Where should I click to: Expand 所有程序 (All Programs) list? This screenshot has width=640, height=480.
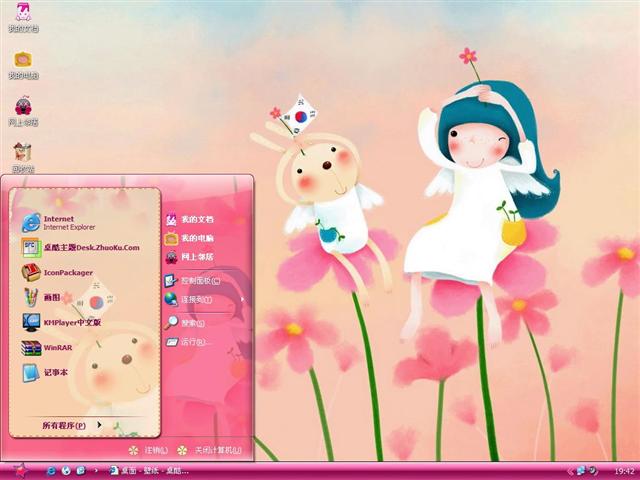pos(70,425)
